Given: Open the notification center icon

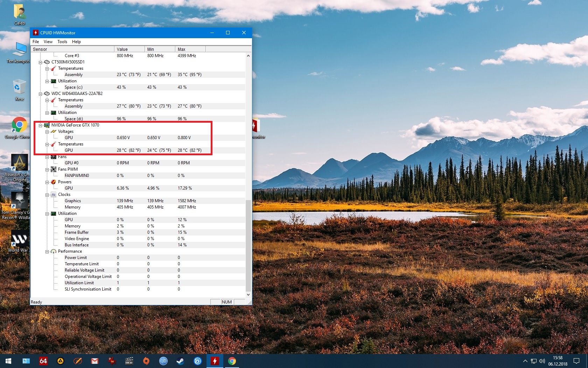Looking at the screenshot, I should pos(576,361).
